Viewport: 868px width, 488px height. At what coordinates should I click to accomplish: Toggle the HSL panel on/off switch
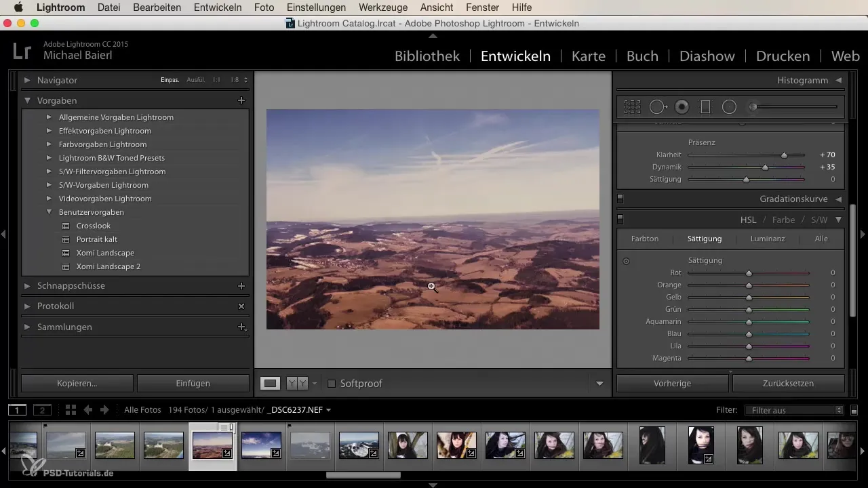click(620, 220)
